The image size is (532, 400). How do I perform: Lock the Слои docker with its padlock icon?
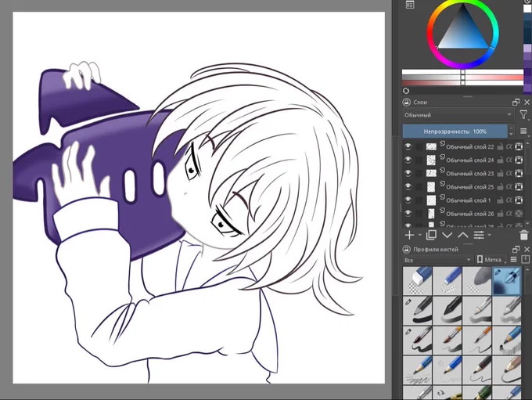tap(406, 102)
